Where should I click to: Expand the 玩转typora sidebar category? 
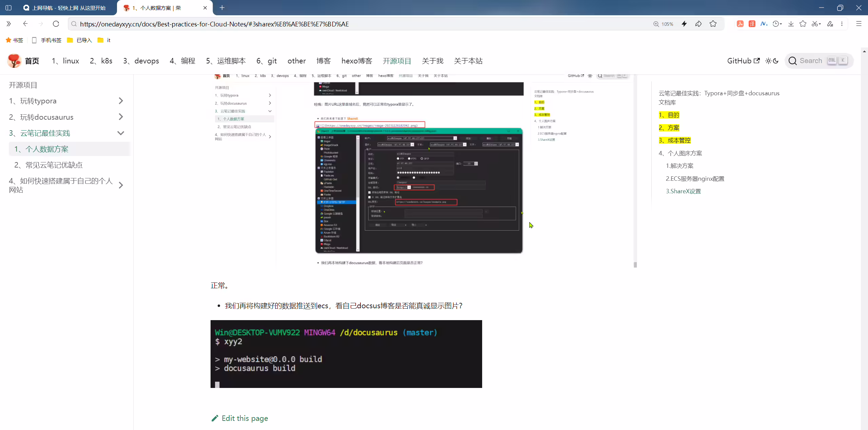pyautogui.click(x=121, y=101)
